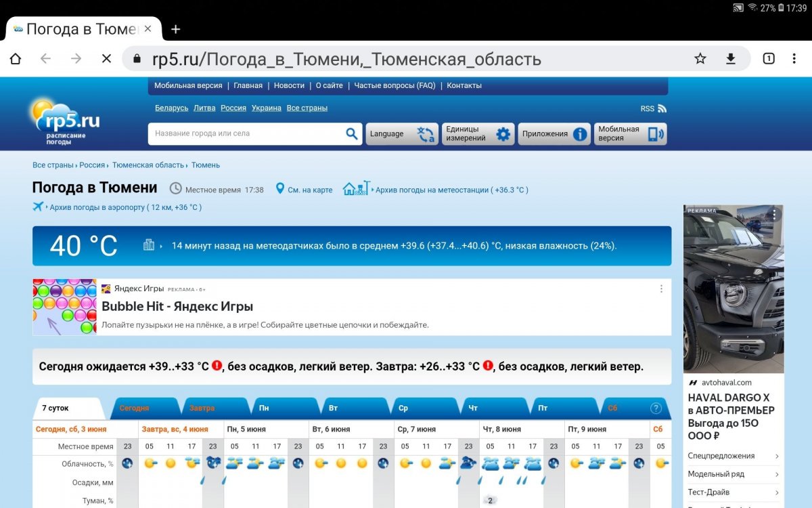Open the RSS feed icon
The height and width of the screenshot is (508, 812).
coord(661,108)
